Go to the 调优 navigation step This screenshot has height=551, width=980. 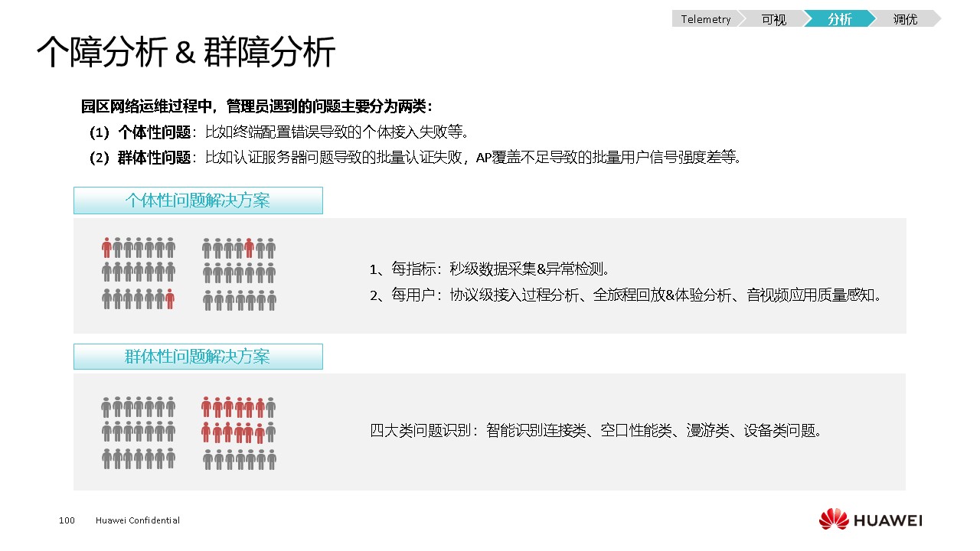[x=905, y=19]
